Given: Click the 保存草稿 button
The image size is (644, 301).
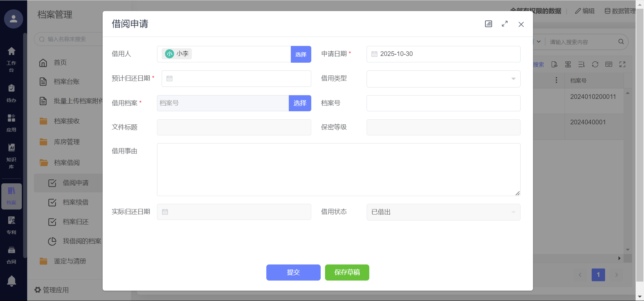Looking at the screenshot, I should tap(347, 272).
